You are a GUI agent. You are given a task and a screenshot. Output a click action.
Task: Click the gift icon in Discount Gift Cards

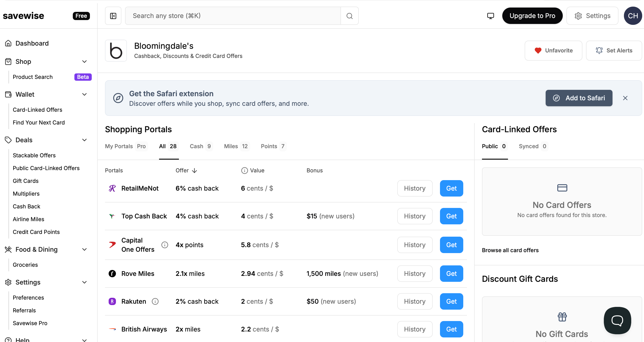[x=562, y=317]
